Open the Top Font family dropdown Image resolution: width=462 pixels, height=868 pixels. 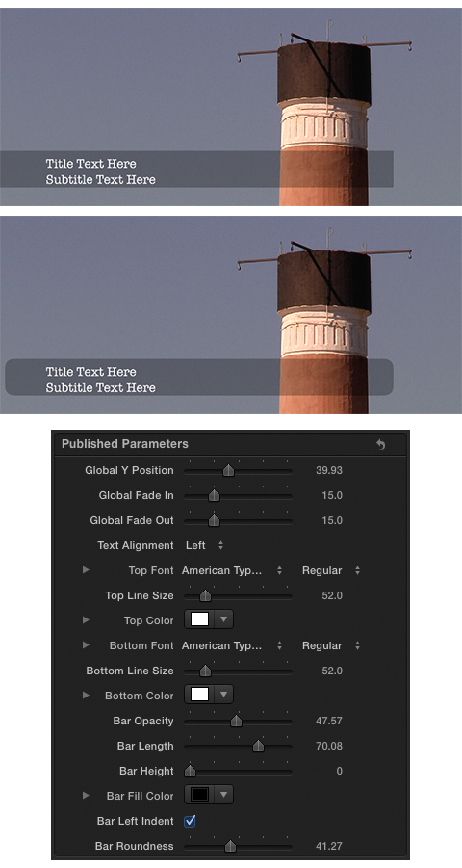[x=232, y=570]
